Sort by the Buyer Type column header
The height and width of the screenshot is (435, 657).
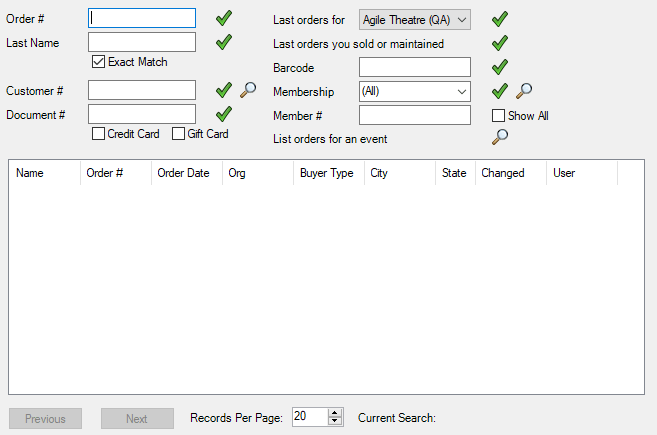coord(329,173)
